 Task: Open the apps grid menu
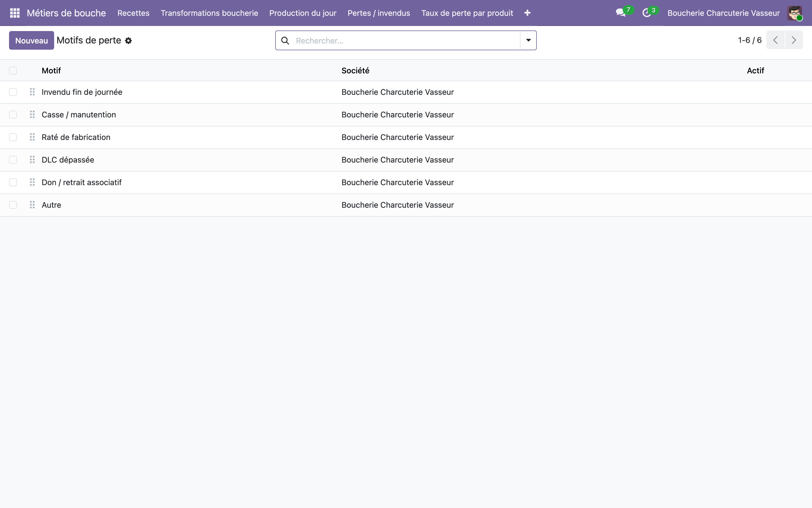[x=15, y=13]
